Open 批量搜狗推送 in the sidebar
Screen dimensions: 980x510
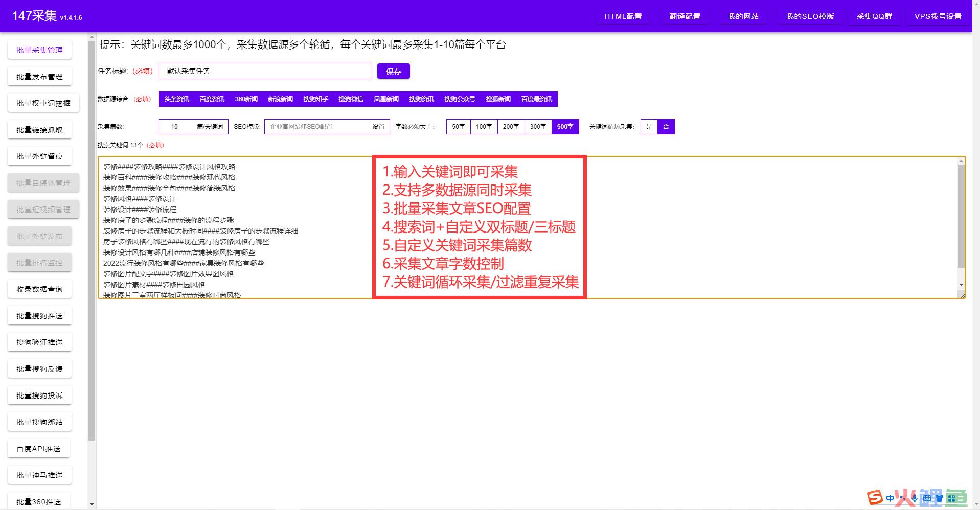point(39,316)
